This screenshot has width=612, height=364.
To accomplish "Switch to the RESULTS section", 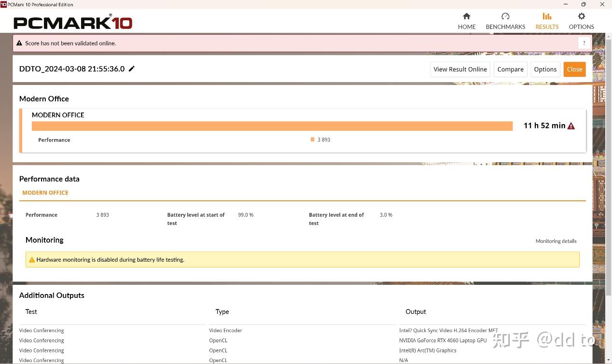I will (x=547, y=21).
